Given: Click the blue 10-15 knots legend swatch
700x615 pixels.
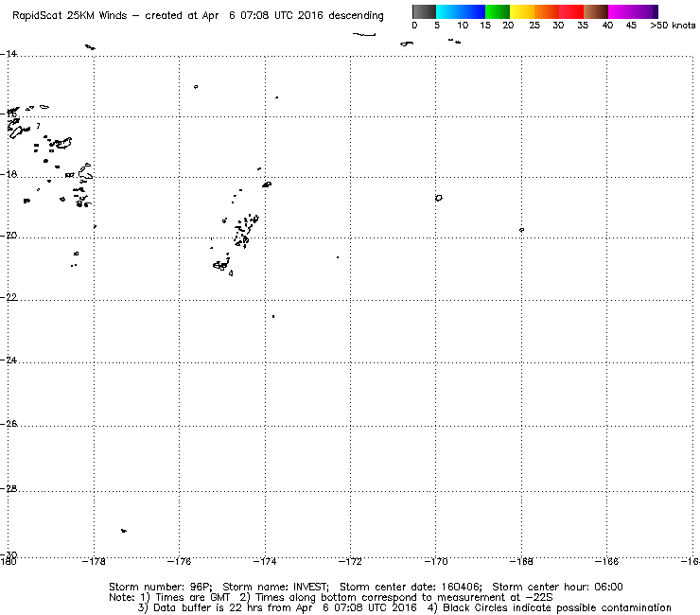Looking at the screenshot, I should [473, 11].
